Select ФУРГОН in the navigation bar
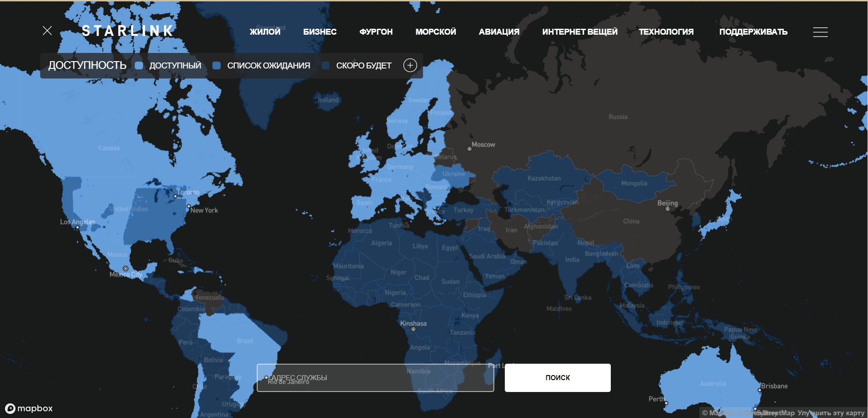Image resolution: width=868 pixels, height=418 pixels. coord(376,32)
